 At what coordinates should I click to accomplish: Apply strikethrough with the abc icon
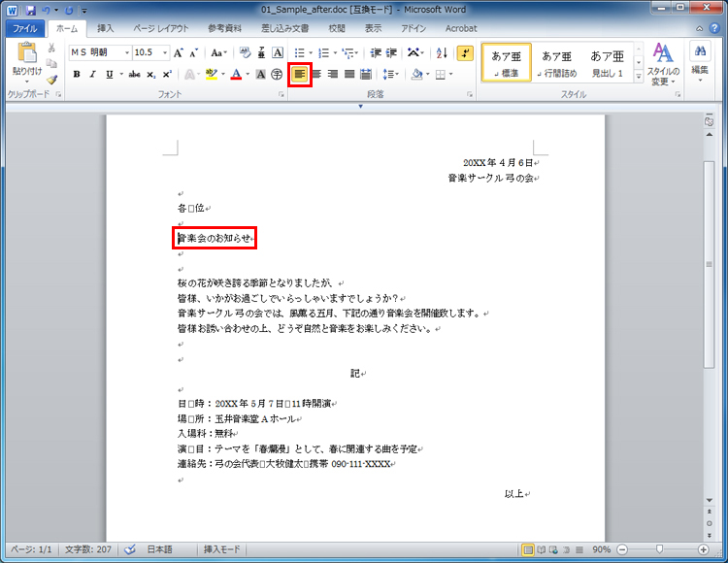135,75
